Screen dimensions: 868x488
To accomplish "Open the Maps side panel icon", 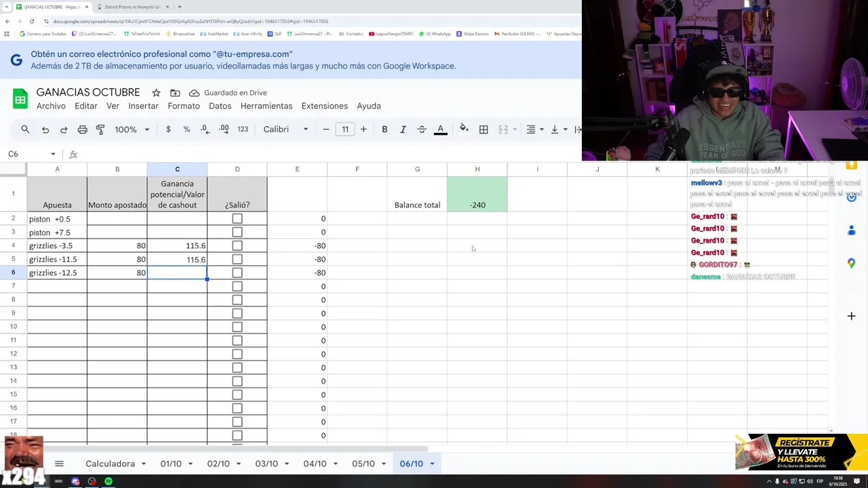I will click(852, 264).
